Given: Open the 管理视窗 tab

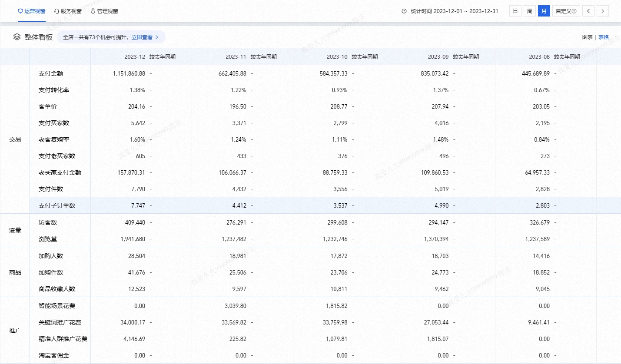Looking at the screenshot, I should [107, 11].
